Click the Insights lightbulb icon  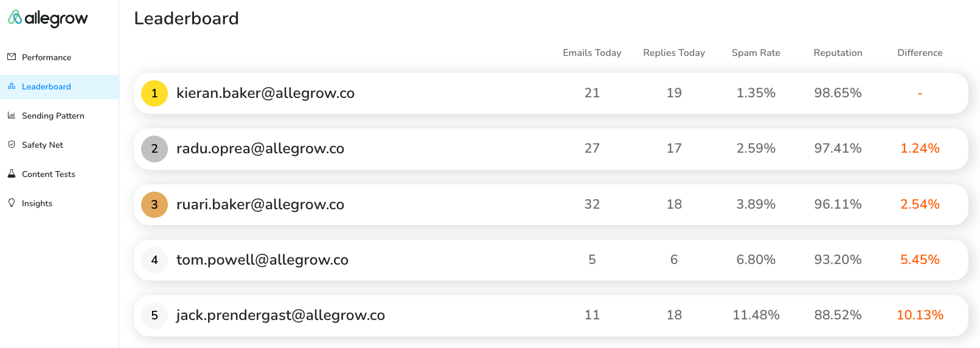(x=12, y=203)
